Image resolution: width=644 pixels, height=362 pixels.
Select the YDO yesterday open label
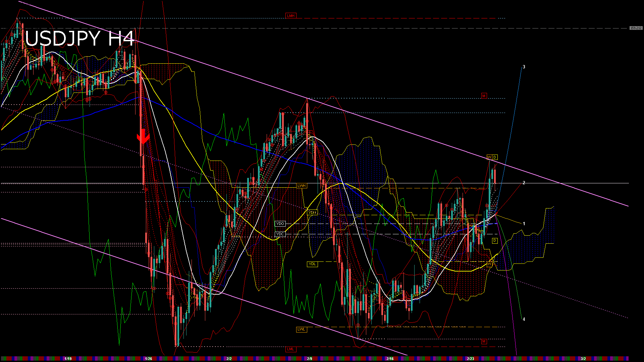point(280,223)
